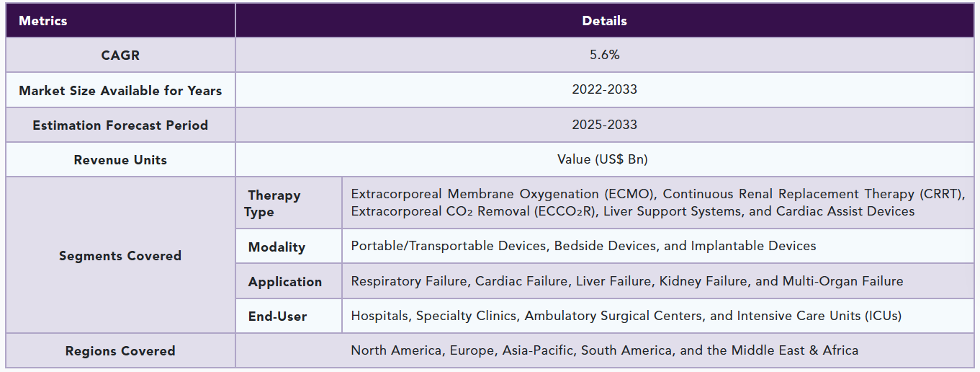Viewport: 980px width, 372px height.
Task: Click the 5.6% CAGR value
Action: point(605,55)
